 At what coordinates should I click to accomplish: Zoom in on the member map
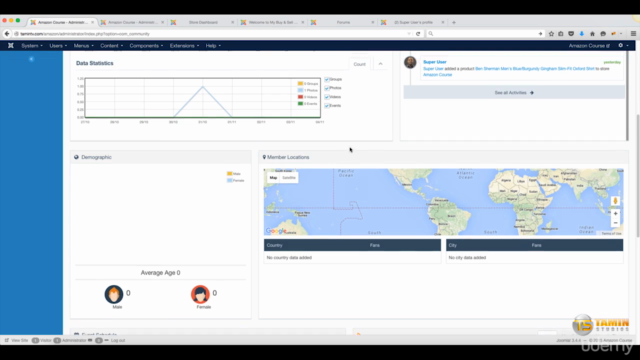tap(616, 213)
